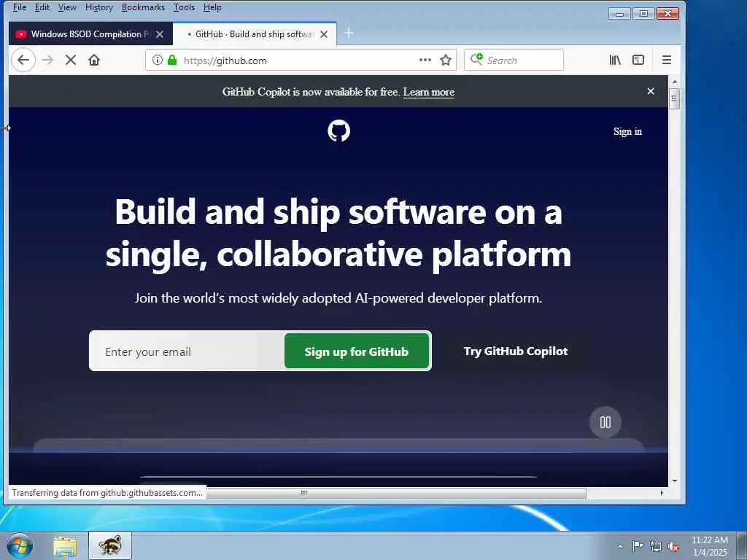Click the green padlock security icon

click(x=172, y=60)
